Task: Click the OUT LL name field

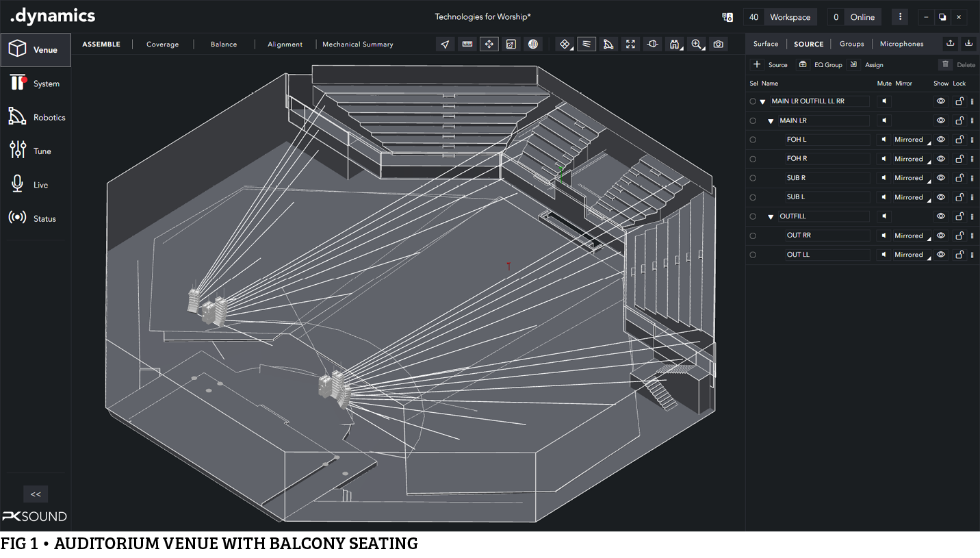Action: click(x=827, y=255)
